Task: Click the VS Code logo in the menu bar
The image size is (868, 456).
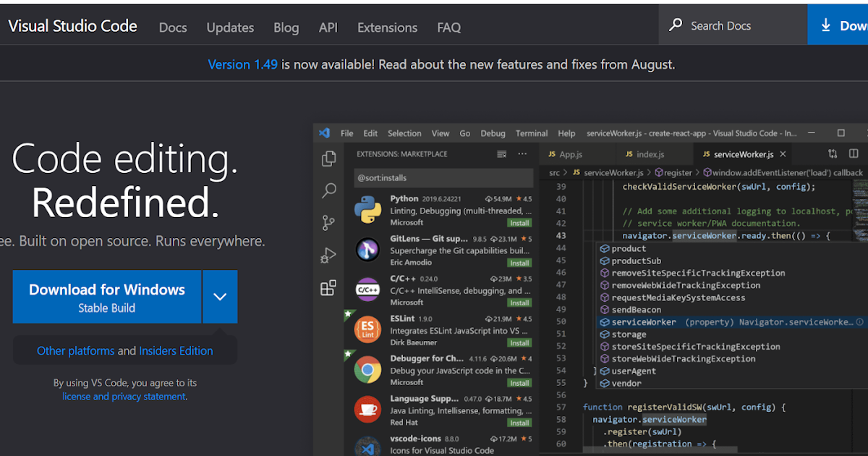Action: pyautogui.click(x=324, y=133)
